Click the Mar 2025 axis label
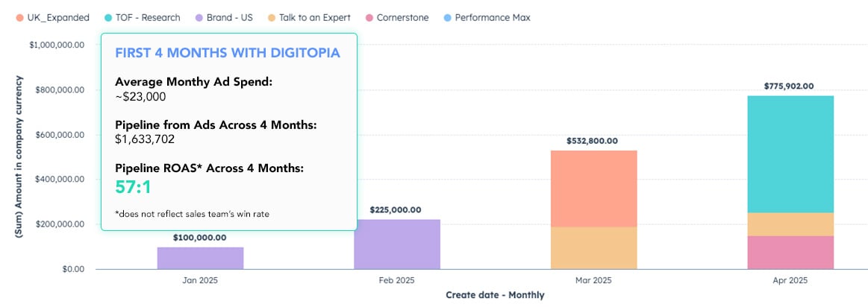Viewport: 868px width, 307px height. (593, 281)
